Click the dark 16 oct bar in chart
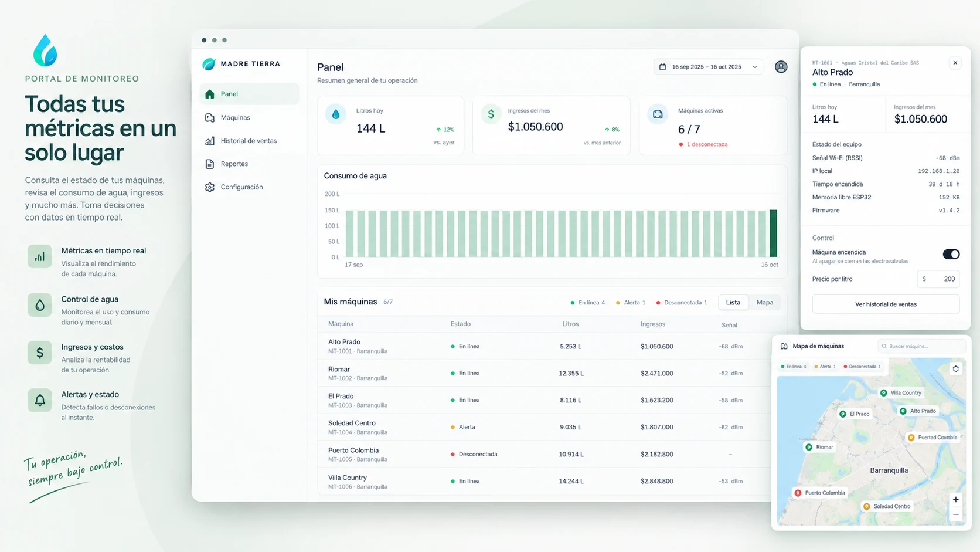Image resolution: width=980 pixels, height=552 pixels. pos(773,233)
